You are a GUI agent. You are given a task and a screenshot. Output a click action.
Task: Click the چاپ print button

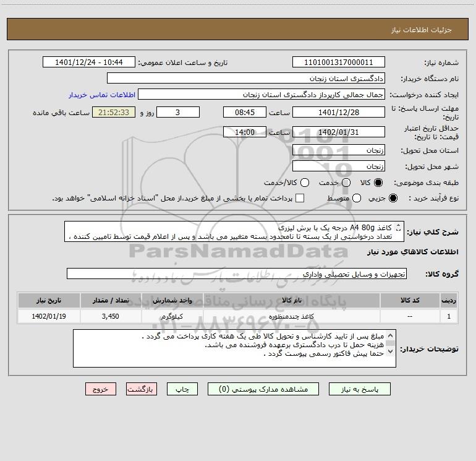[182, 389]
